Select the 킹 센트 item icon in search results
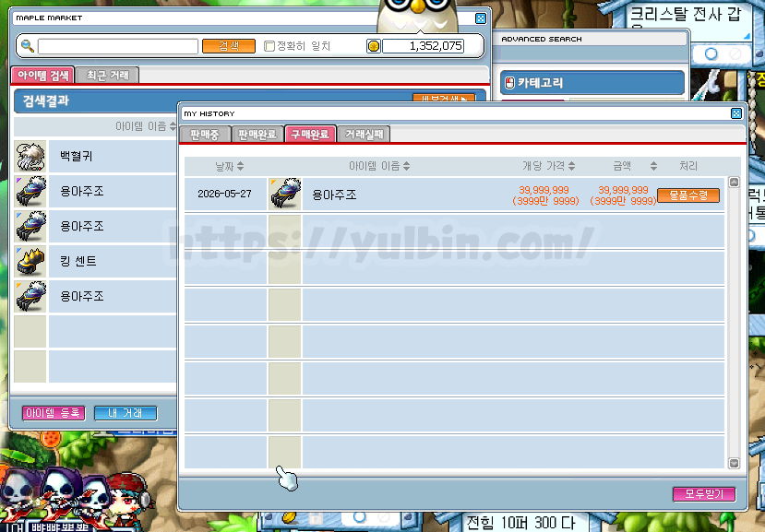765x532 pixels. point(30,261)
